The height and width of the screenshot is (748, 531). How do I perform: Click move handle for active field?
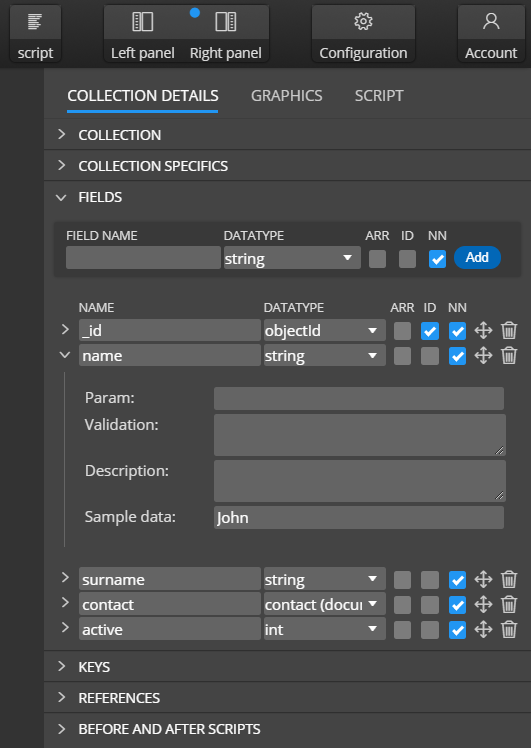(483, 630)
